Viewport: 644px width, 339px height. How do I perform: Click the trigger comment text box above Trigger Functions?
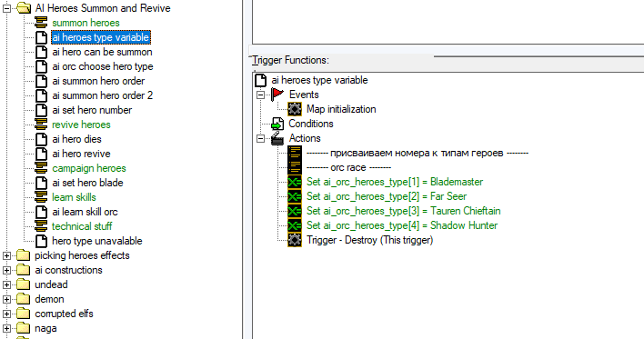448,21
